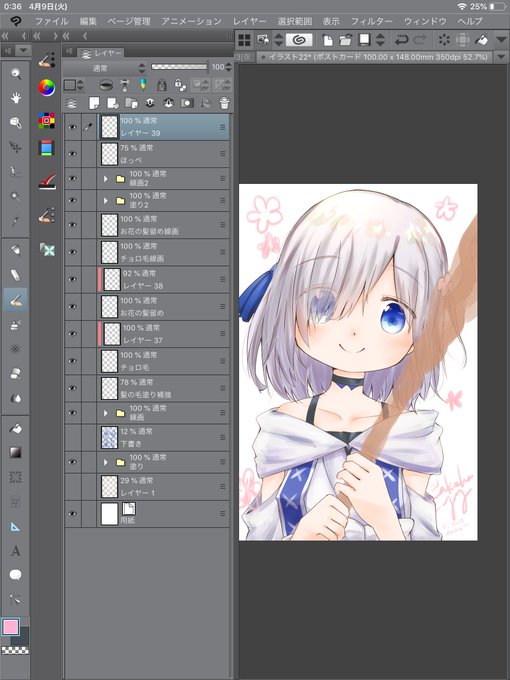The width and height of the screenshot is (510, 680).
Task: Open the Color wheel palette
Action: coord(46,88)
